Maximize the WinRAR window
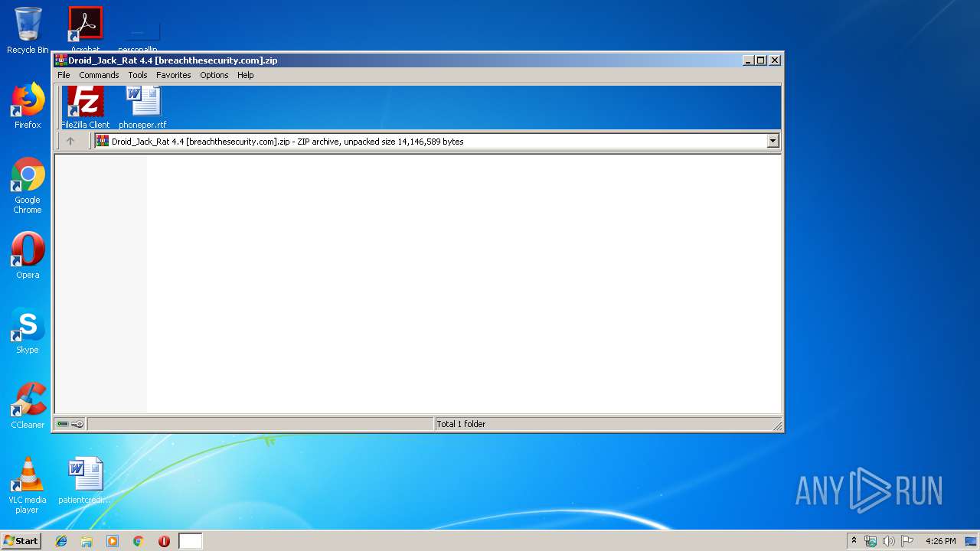 tap(760, 60)
